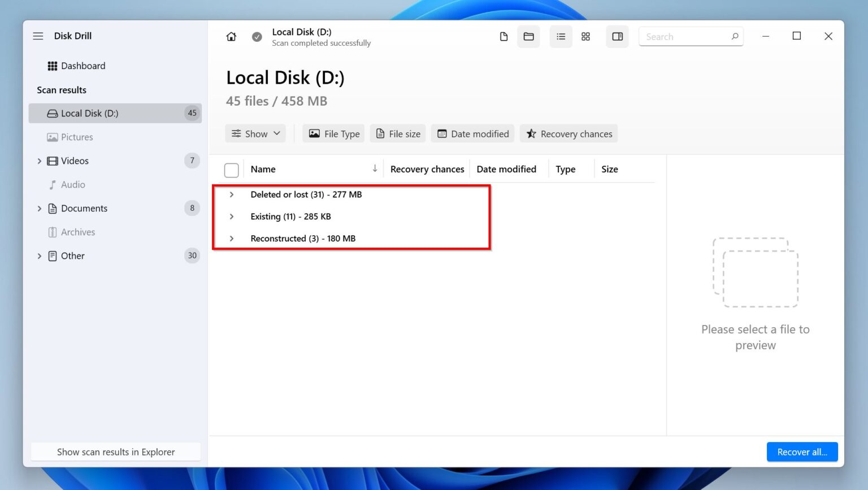The height and width of the screenshot is (490, 868).
Task: Toggle the Date modified filter
Action: tap(472, 133)
